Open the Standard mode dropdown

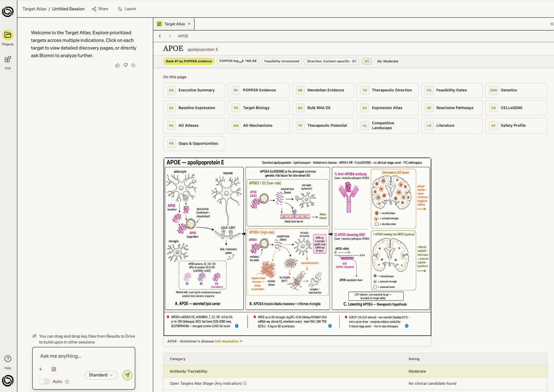click(x=101, y=375)
